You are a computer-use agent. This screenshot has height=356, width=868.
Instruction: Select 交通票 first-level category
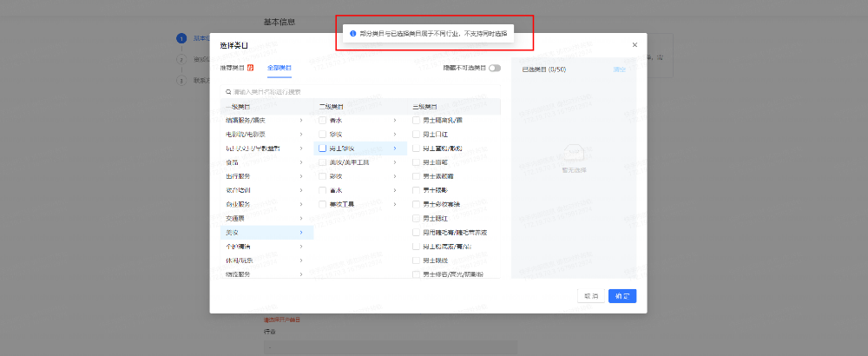266,218
